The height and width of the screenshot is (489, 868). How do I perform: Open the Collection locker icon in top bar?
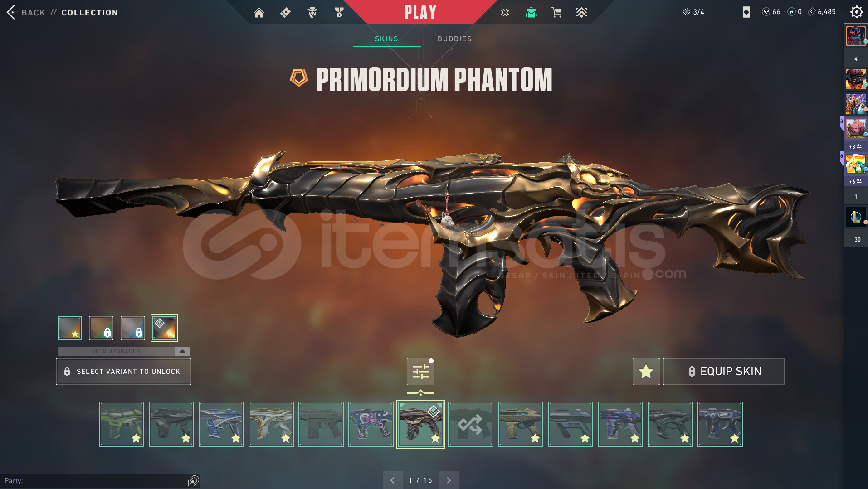coord(531,12)
